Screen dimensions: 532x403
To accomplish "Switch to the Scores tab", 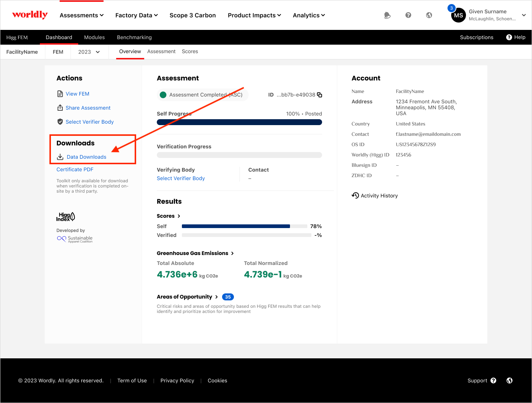I will [190, 52].
